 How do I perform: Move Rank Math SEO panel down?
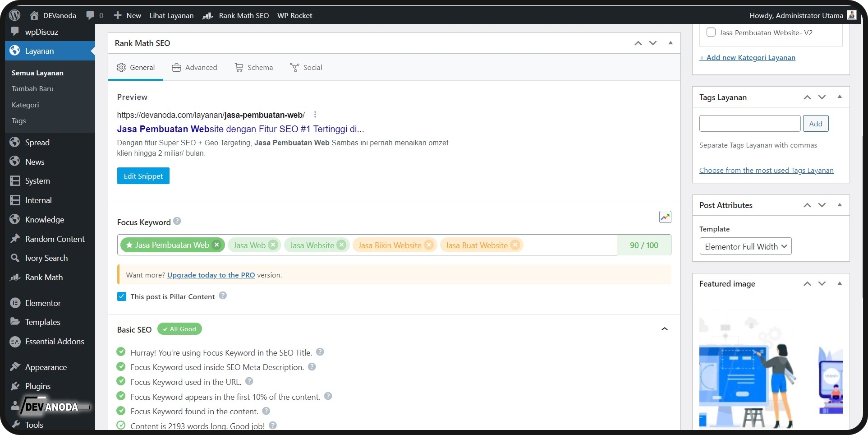click(653, 43)
